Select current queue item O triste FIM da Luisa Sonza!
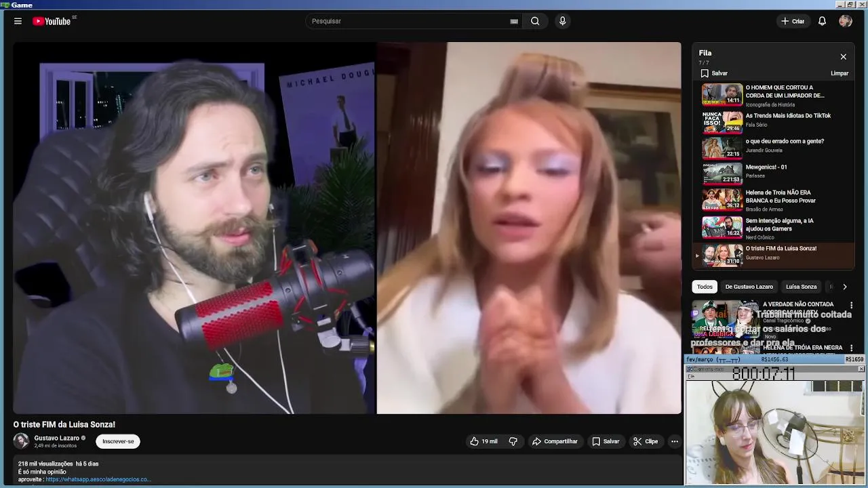 tap(773, 256)
